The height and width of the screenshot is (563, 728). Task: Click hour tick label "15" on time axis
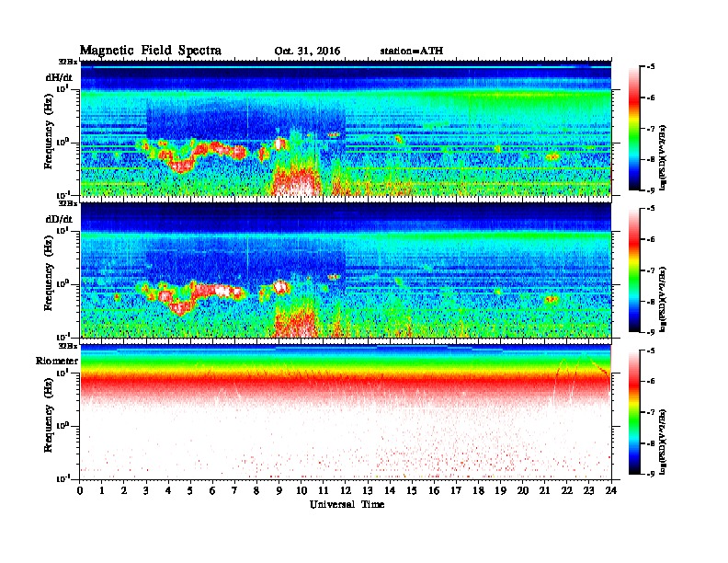412,491
